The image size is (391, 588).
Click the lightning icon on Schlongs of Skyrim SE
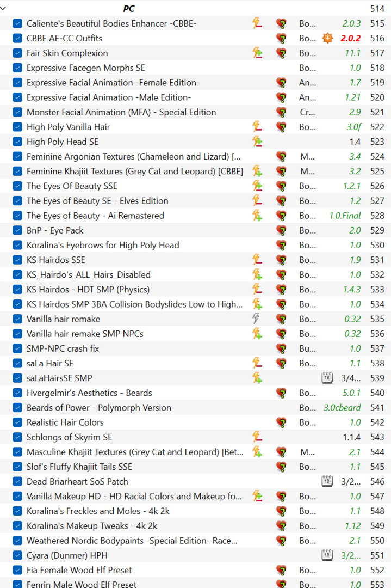tap(257, 437)
